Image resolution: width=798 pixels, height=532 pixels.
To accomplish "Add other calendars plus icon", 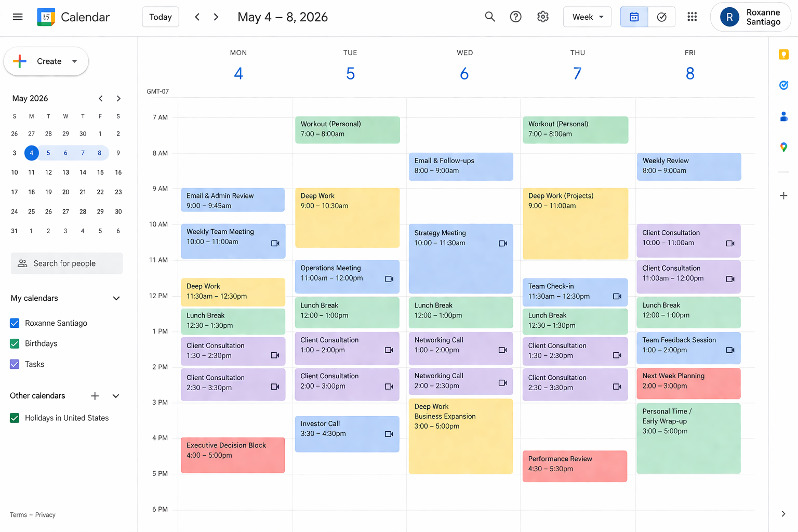I will click(95, 396).
